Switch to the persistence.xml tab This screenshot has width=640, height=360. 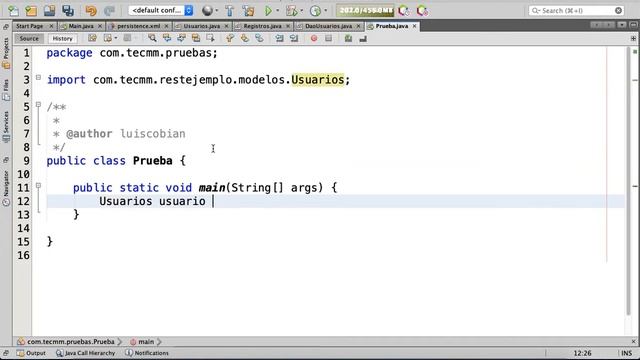pos(138,26)
